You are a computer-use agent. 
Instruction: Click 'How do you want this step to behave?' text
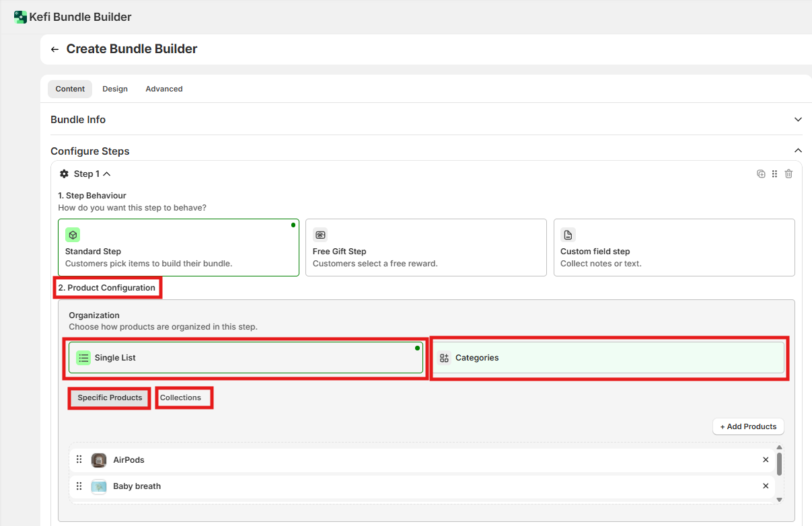[x=133, y=208]
